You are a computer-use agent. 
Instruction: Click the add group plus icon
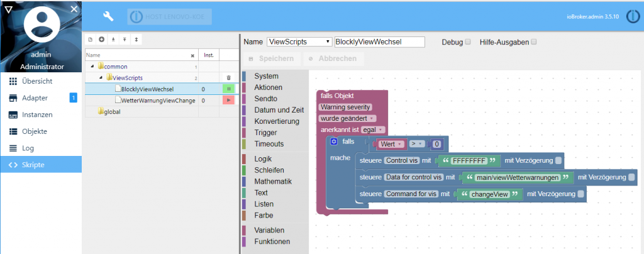(101, 40)
